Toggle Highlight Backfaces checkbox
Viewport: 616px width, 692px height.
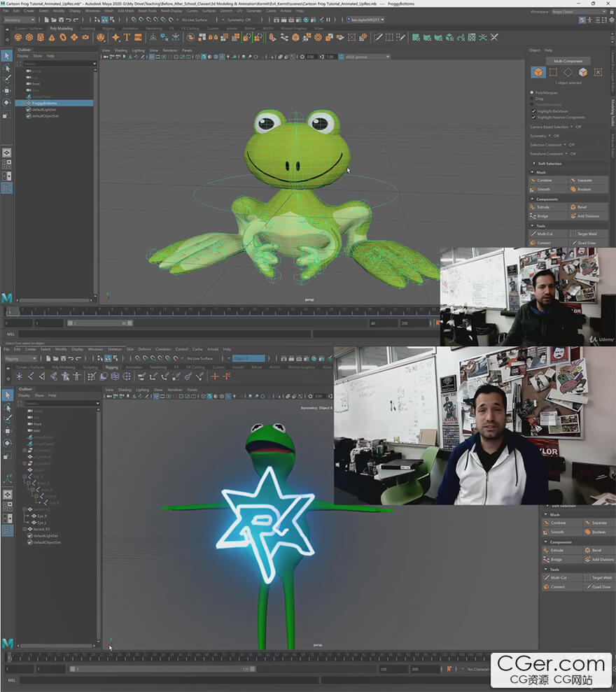(x=533, y=111)
